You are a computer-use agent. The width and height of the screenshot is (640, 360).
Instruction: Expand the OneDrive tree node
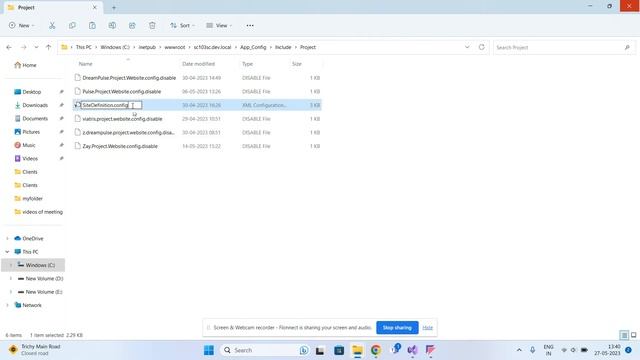coord(7,238)
